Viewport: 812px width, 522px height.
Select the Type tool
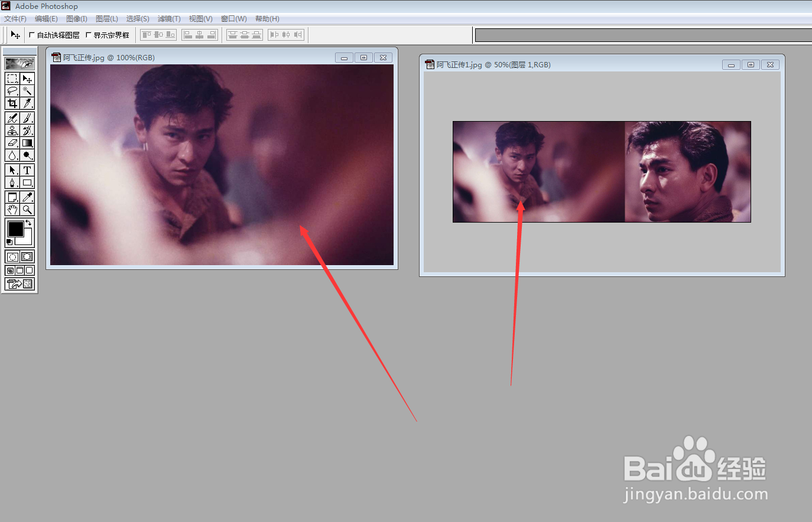coord(27,170)
